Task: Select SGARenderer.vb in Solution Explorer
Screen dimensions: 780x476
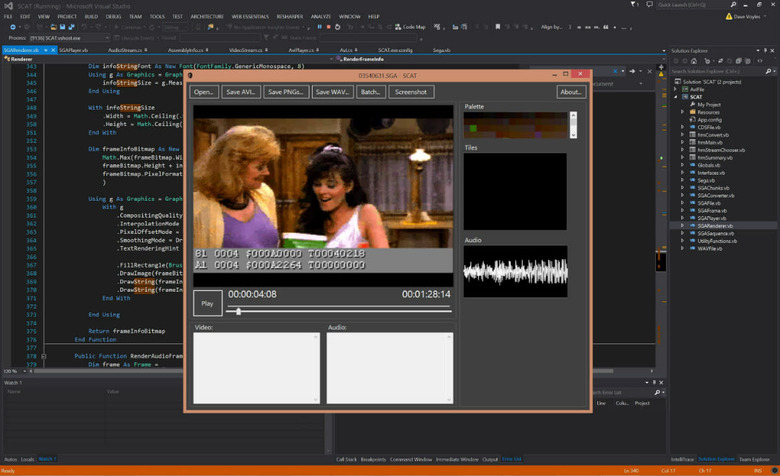Action: point(715,226)
